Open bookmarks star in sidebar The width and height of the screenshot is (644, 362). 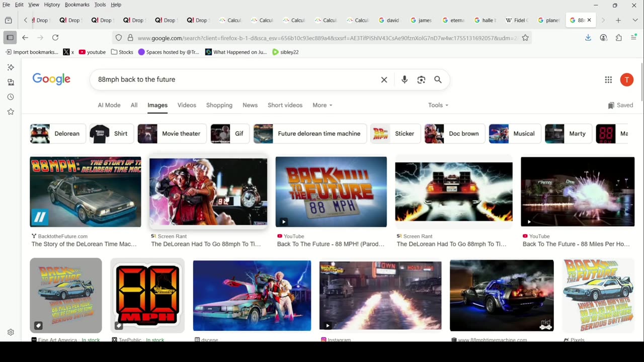click(x=11, y=112)
